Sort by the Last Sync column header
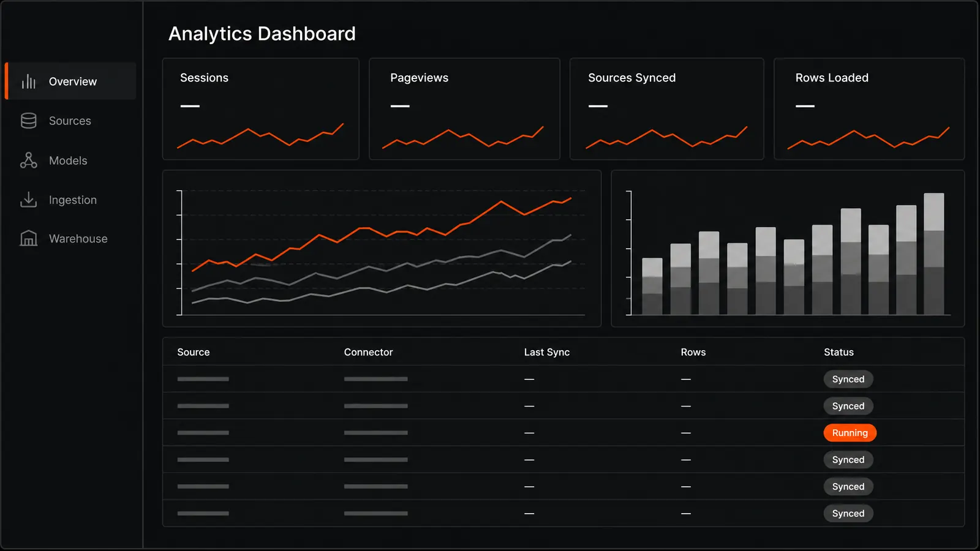The image size is (980, 551). (x=547, y=352)
